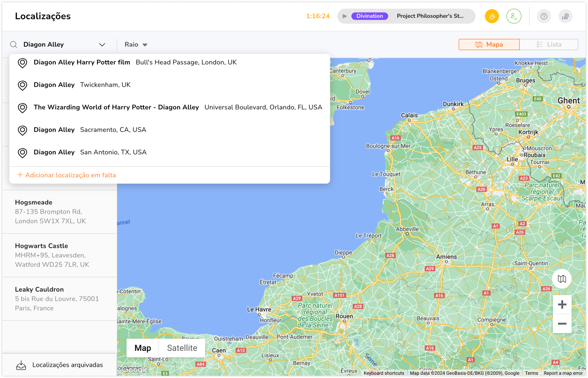Image resolution: width=588 pixels, height=378 pixels.
Task: Open the settings gear icon
Action: [x=566, y=16]
